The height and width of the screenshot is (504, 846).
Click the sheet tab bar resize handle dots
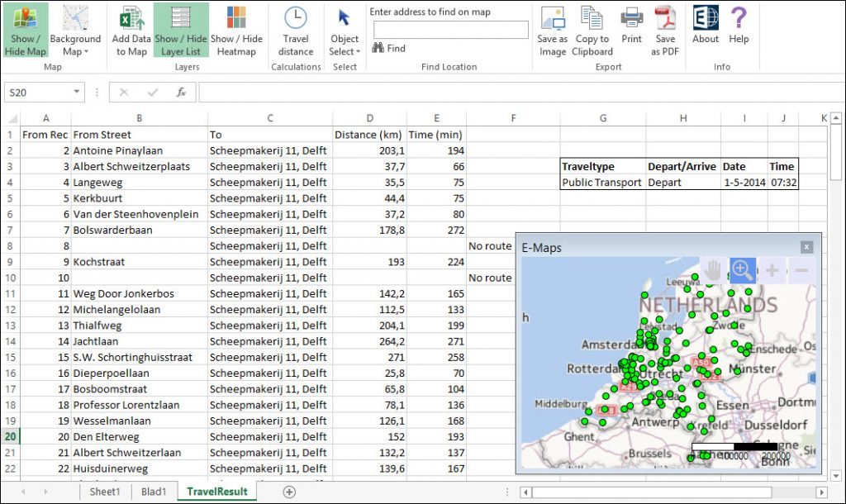pos(507,492)
